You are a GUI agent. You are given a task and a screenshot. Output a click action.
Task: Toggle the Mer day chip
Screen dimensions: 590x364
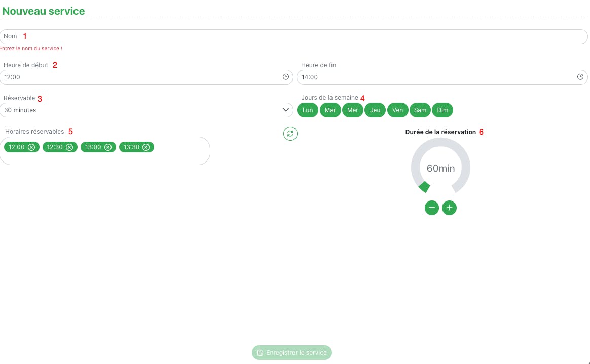click(x=353, y=110)
